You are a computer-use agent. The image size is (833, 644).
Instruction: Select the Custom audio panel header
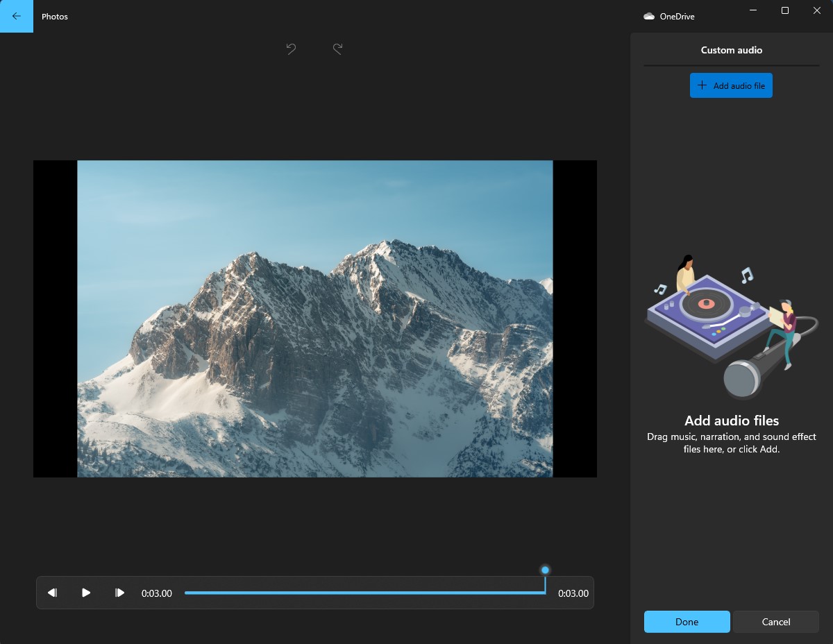coord(731,49)
